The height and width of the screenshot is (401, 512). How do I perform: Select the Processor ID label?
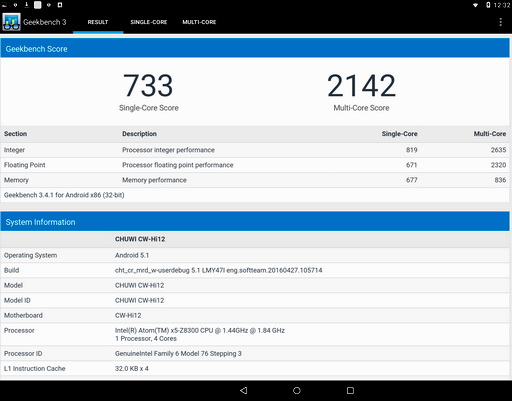(x=23, y=354)
